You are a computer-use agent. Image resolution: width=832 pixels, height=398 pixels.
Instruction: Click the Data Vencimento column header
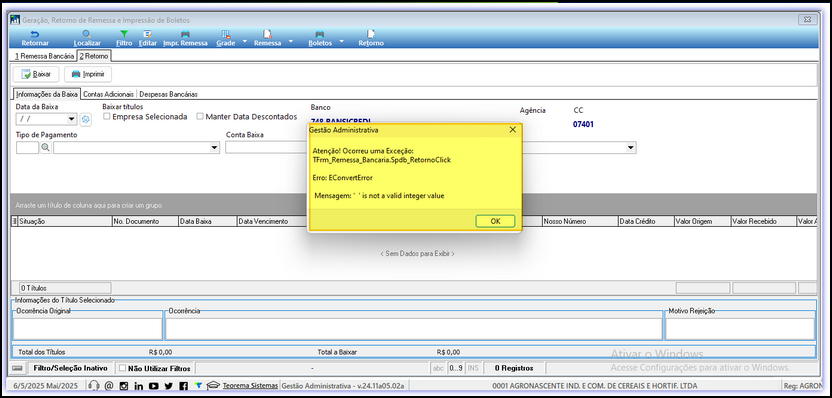272,221
